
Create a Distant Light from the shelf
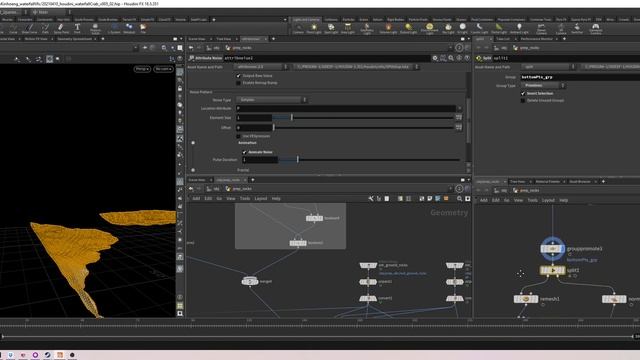click(x=408, y=29)
